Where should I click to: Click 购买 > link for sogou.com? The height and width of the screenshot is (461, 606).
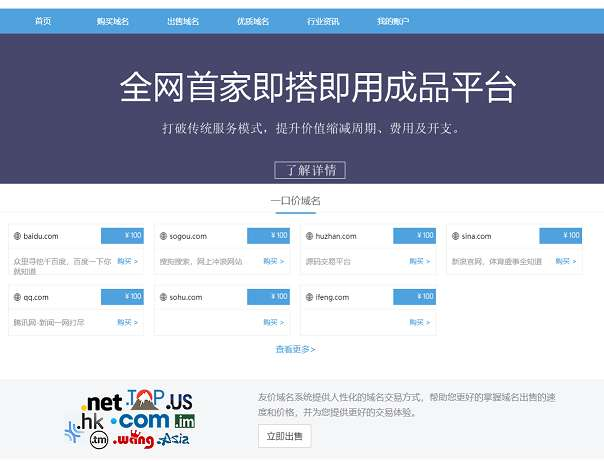point(274,261)
